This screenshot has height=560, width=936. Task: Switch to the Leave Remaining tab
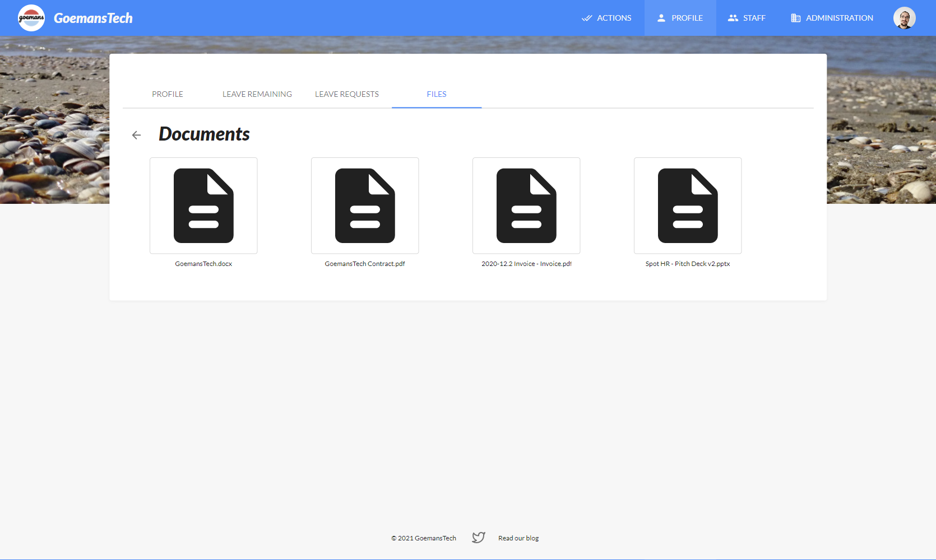[x=257, y=94]
